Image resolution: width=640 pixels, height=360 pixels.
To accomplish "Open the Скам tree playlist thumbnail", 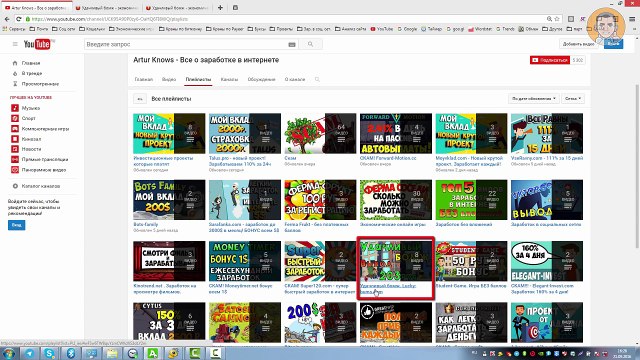I will pos(320,133).
